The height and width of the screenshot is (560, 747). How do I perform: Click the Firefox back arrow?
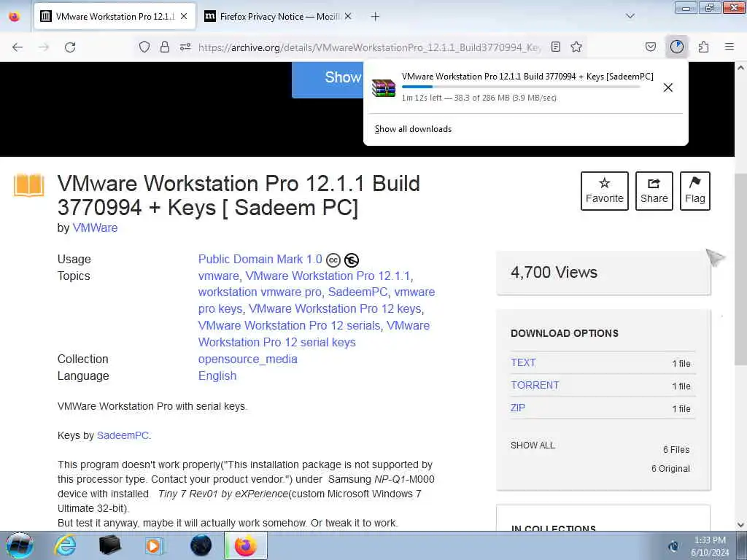click(18, 47)
